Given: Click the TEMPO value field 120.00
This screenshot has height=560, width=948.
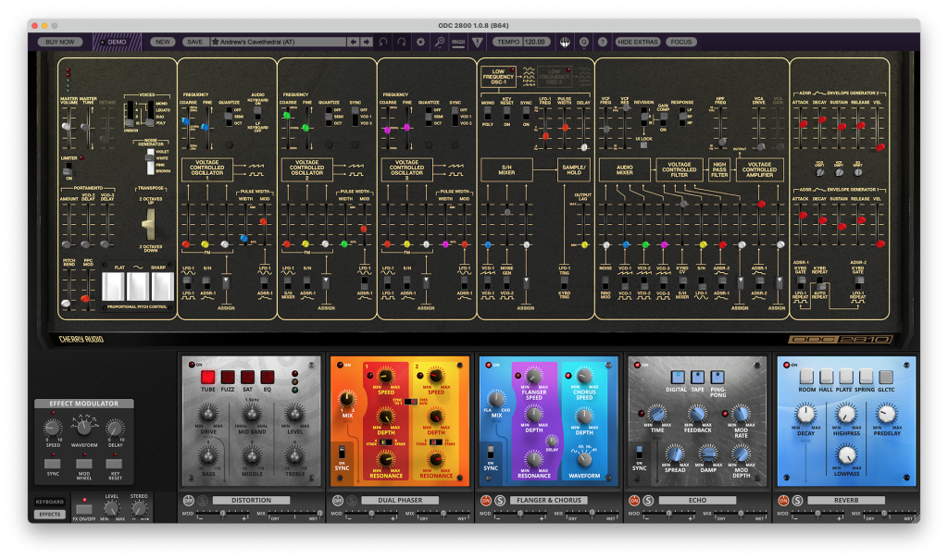Looking at the screenshot, I should [x=535, y=42].
